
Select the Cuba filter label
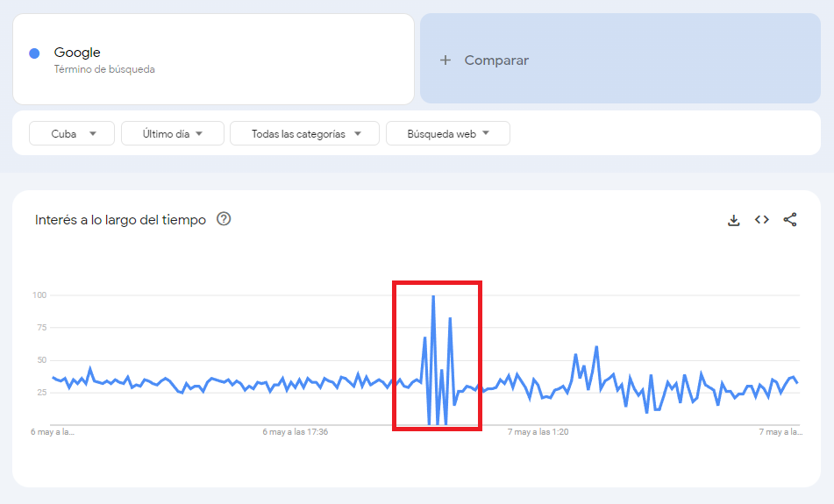[x=64, y=134]
